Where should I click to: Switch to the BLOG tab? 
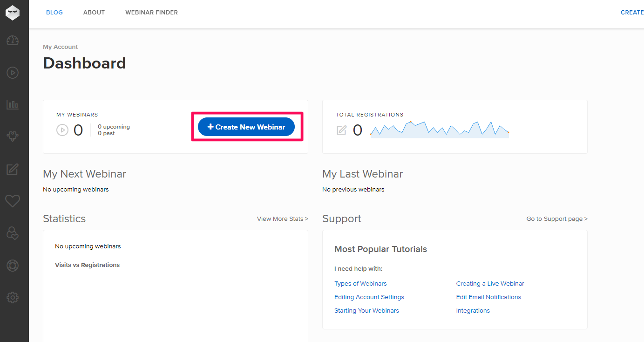(x=54, y=12)
